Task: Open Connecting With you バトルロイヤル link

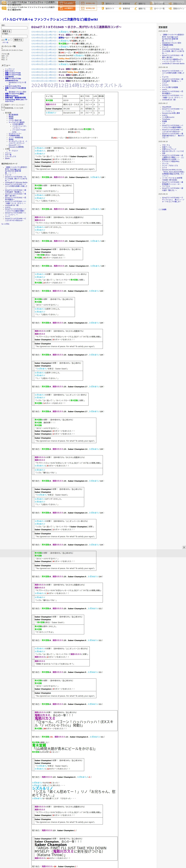Action: (16, 100)
